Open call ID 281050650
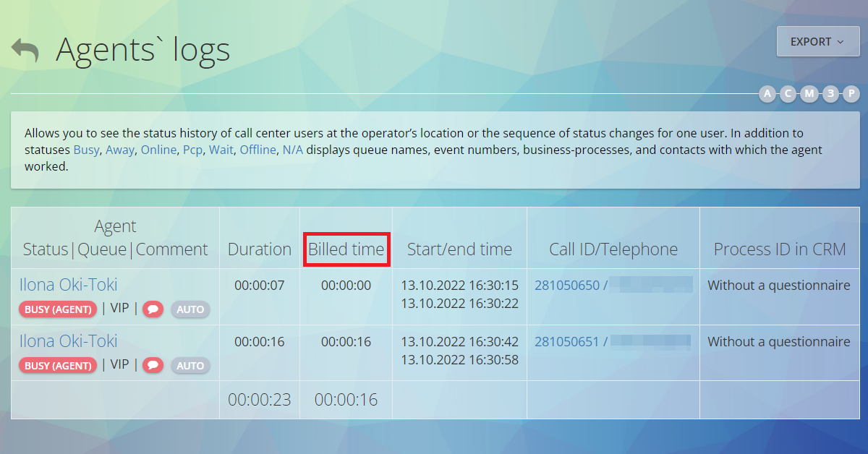868x454 pixels. [566, 286]
